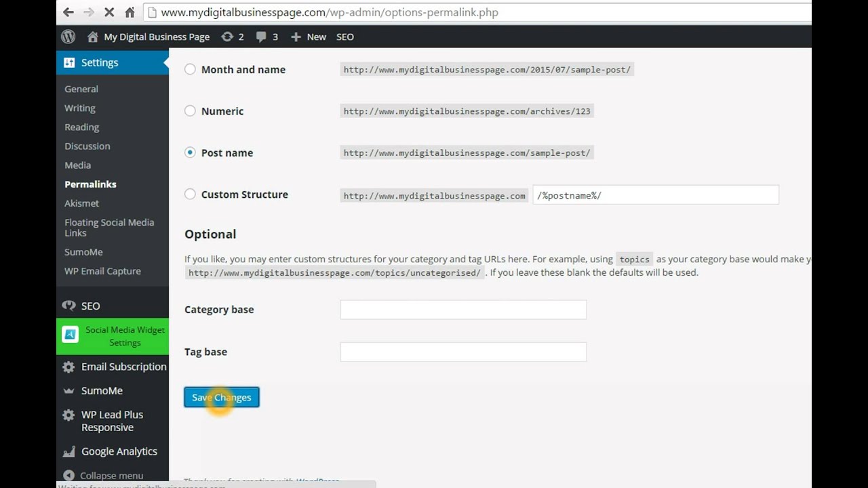Click the Tag base input field
Viewport: 868px width, 488px height.
click(x=463, y=352)
